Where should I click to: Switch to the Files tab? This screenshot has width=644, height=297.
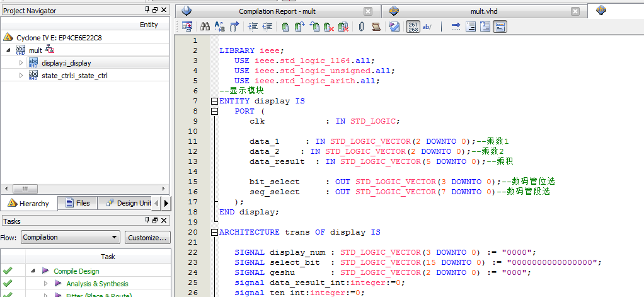(77, 203)
